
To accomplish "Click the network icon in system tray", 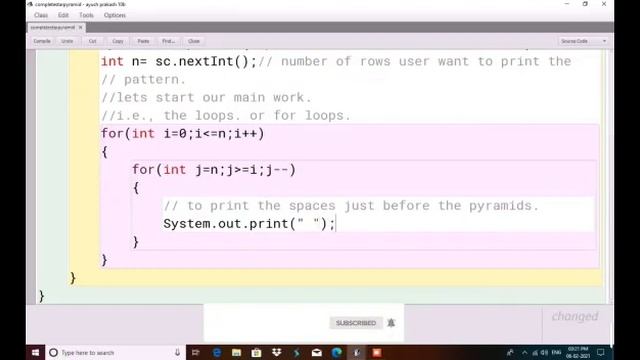I will coord(535,353).
